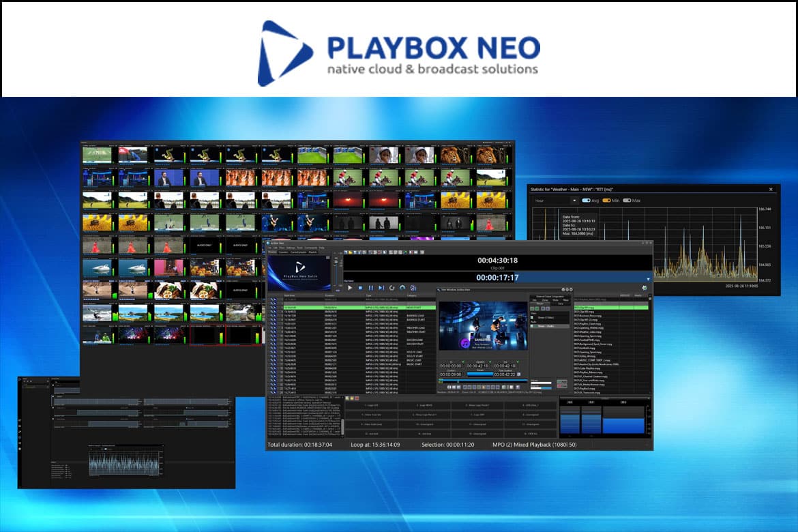Click the trimmer video preview of band
Image resolution: width=798 pixels, height=532 pixels.
coord(483,326)
